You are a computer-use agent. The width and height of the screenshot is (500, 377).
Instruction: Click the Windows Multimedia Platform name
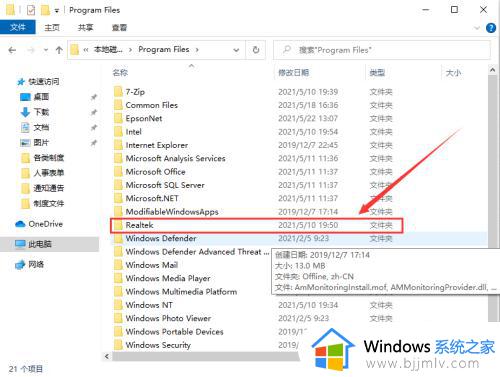(181, 292)
